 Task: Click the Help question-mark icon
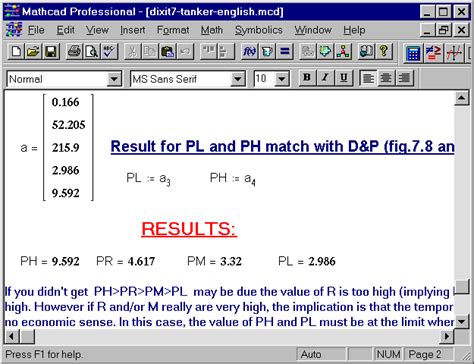[384, 52]
